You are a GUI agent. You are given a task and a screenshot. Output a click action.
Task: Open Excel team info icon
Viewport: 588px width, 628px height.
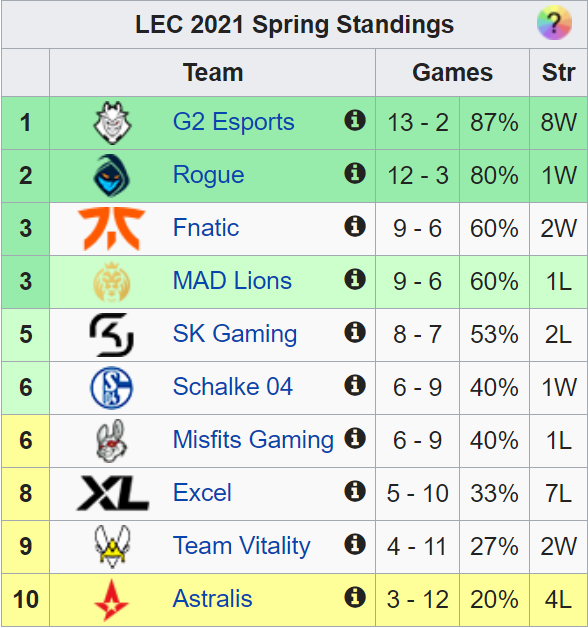(x=355, y=491)
